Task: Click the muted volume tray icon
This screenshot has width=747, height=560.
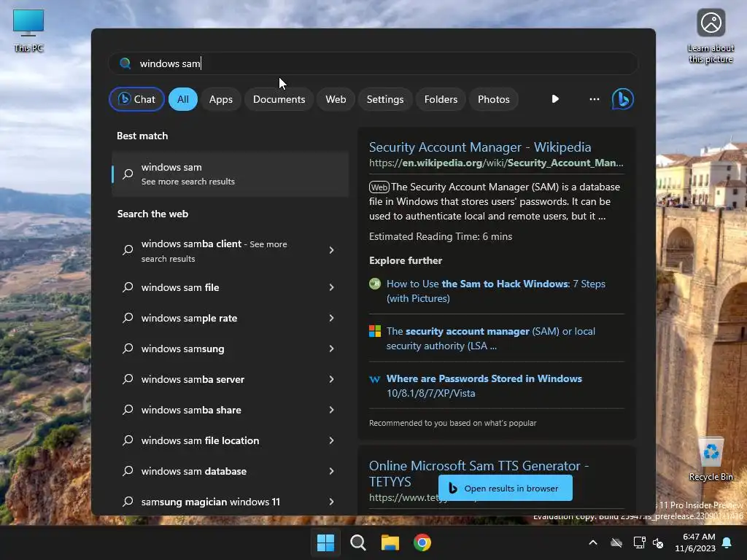Action: [x=658, y=542]
